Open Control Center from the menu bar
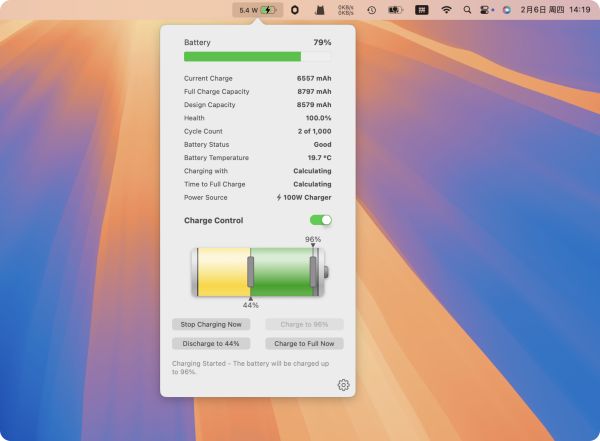The image size is (600, 441). tap(486, 10)
